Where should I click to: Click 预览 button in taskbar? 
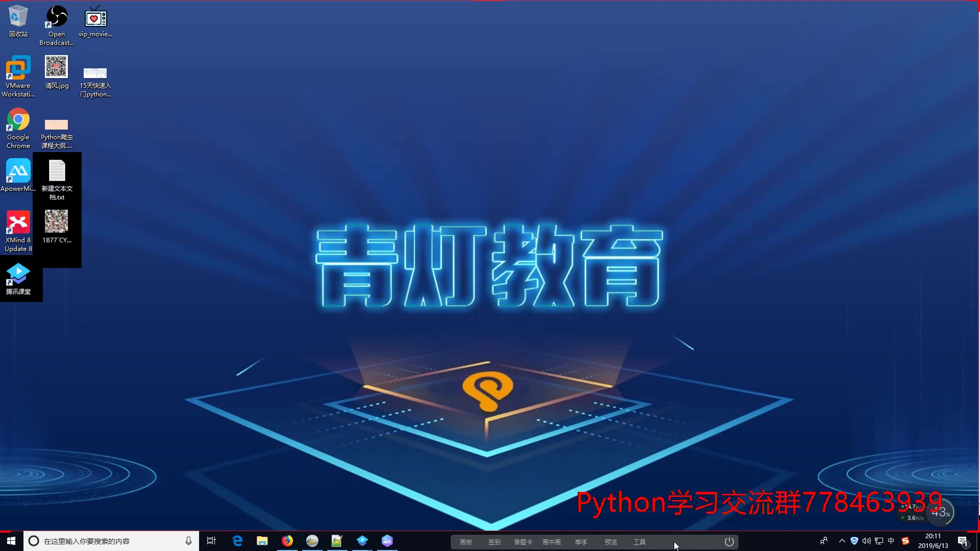(x=610, y=542)
